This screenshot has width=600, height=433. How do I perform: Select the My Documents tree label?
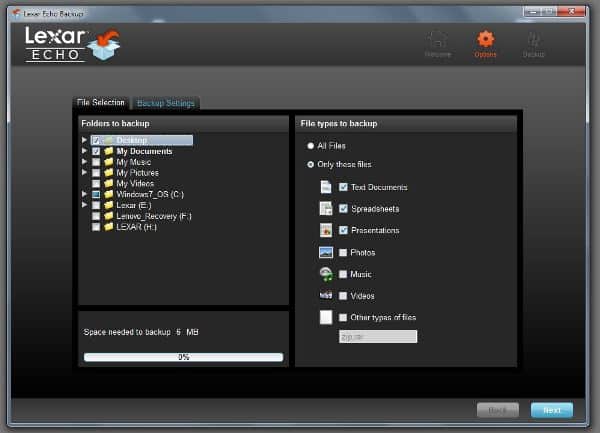pos(144,151)
